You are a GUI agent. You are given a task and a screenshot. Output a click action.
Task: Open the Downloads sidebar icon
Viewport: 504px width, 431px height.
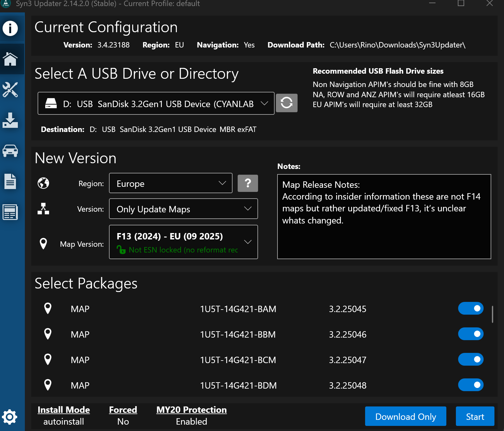pos(10,121)
